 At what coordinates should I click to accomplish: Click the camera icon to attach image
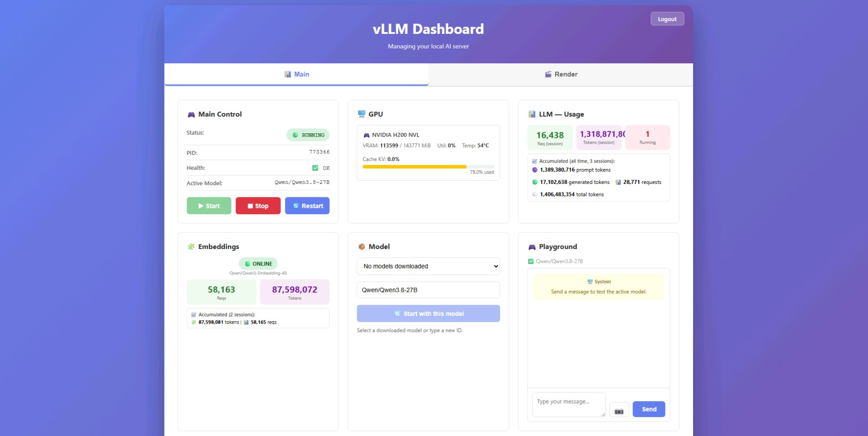click(619, 410)
